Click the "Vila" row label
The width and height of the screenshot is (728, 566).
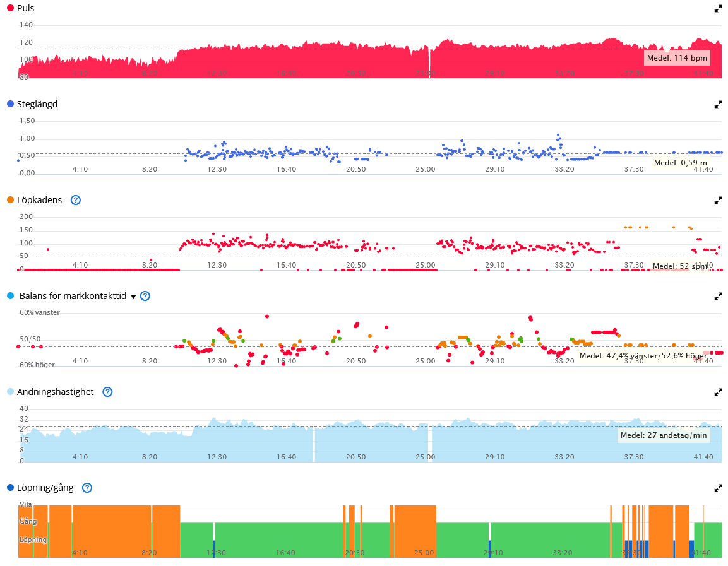click(x=25, y=504)
